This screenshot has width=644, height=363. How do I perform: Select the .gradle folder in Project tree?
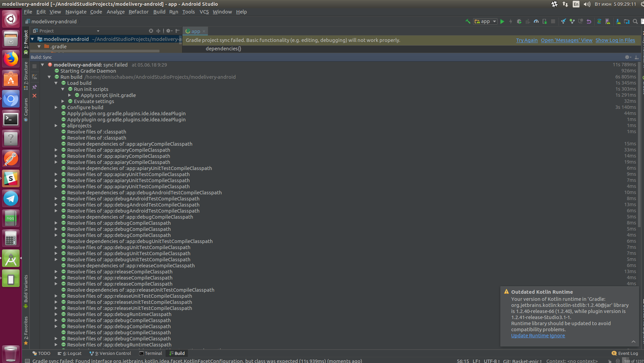click(58, 46)
